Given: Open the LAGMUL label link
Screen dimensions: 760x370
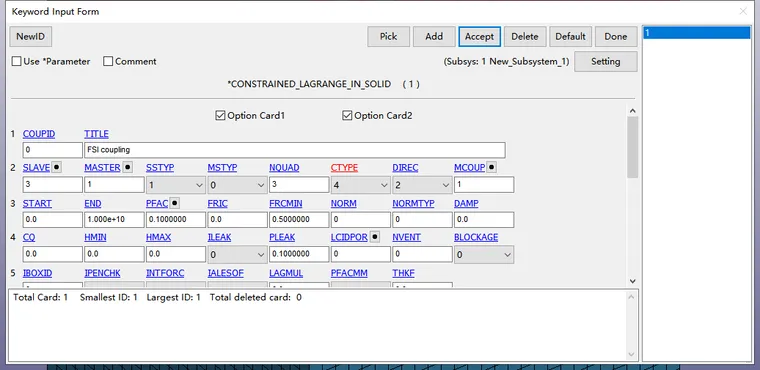Looking at the screenshot, I should tap(286, 273).
